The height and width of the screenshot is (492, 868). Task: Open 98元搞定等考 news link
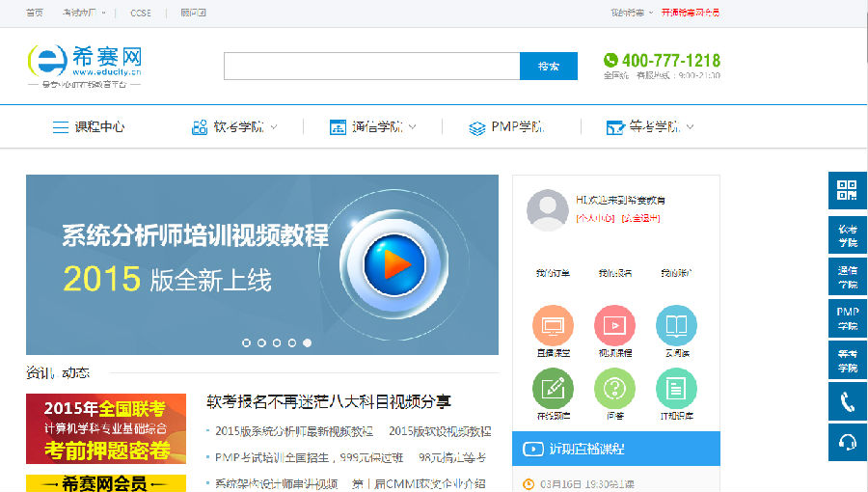coord(452,457)
